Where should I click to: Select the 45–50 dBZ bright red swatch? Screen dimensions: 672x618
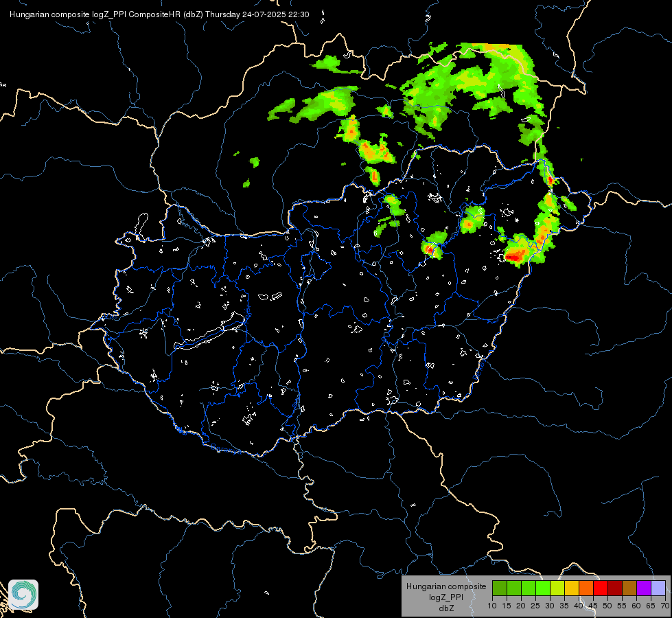coord(601,588)
